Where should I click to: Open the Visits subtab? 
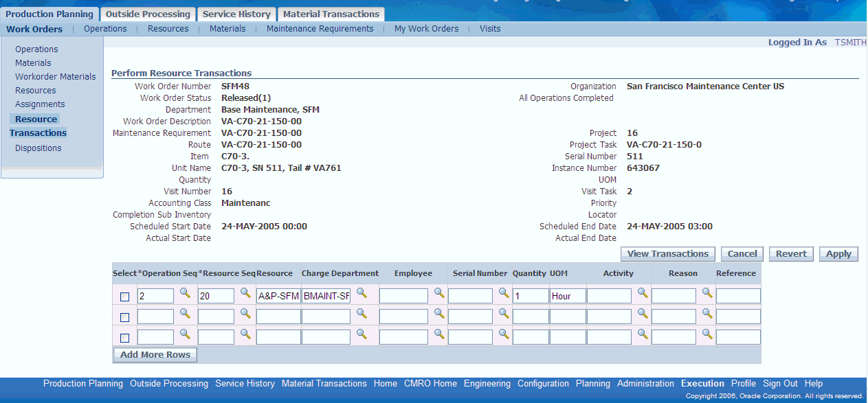tap(490, 29)
